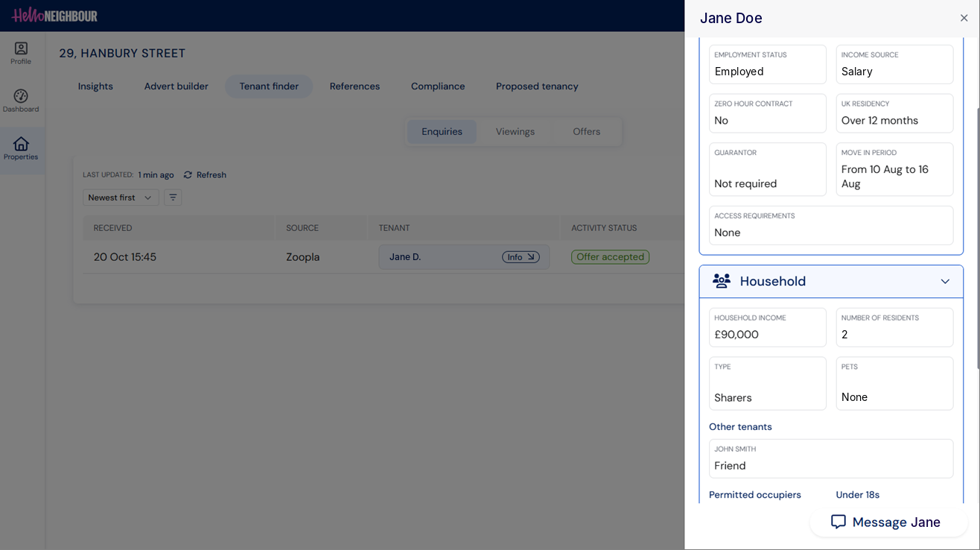
Task: Open the Advert builder tab
Action: tap(176, 86)
